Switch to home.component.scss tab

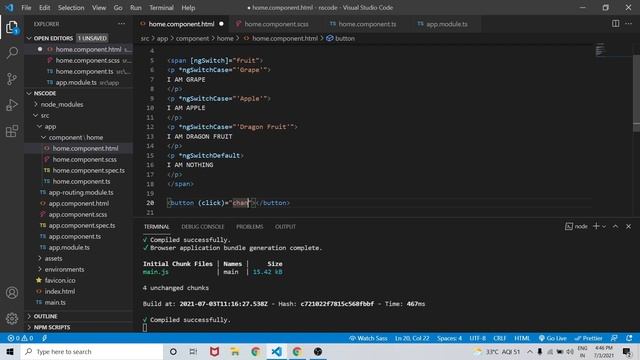(276, 24)
